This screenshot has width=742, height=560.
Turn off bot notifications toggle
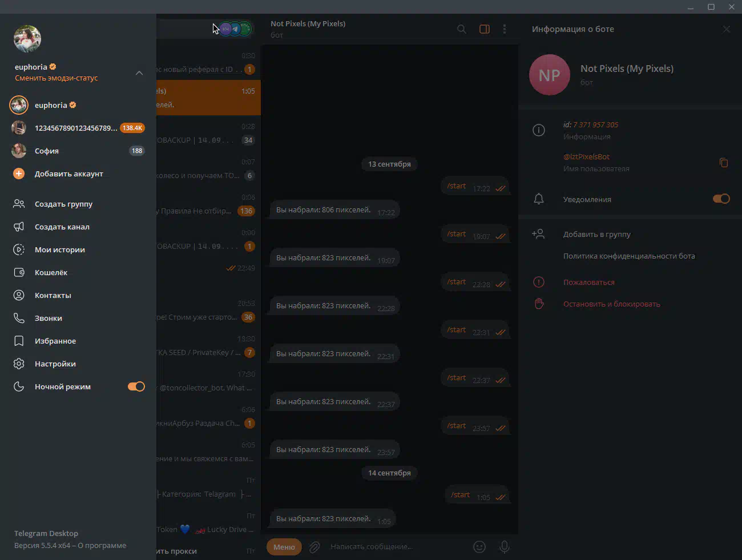click(x=721, y=199)
